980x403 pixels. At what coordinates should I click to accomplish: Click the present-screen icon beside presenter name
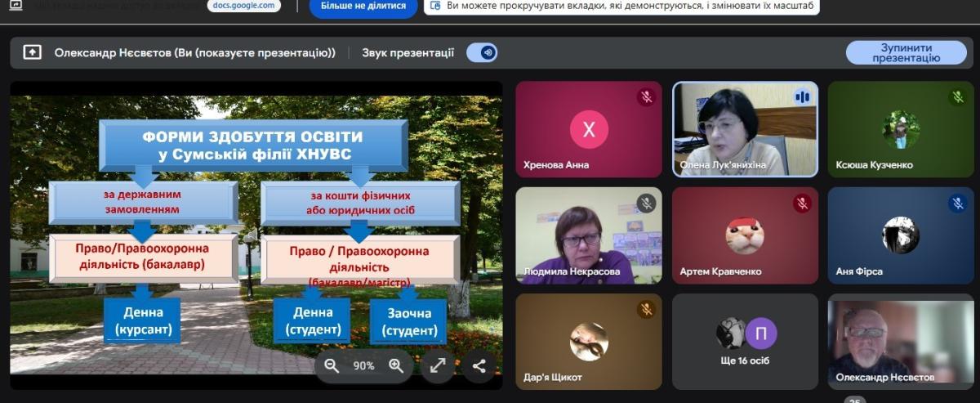pos(32,52)
